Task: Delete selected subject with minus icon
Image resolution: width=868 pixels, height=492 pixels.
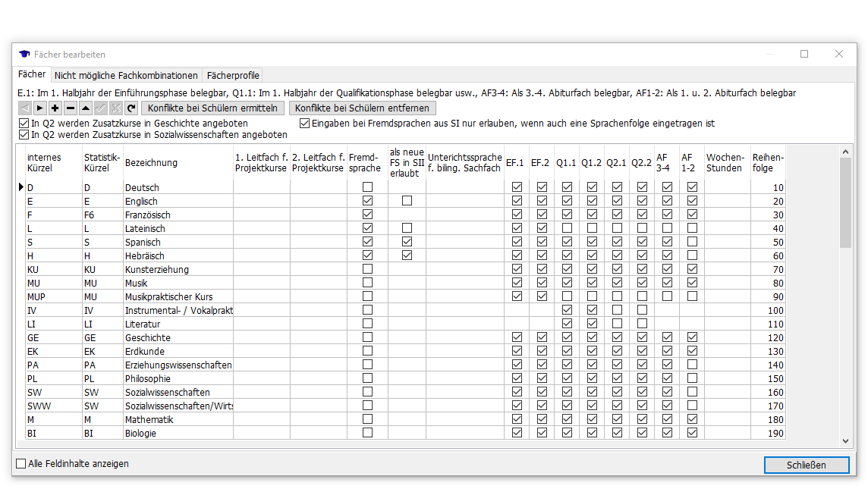Action: tap(71, 108)
